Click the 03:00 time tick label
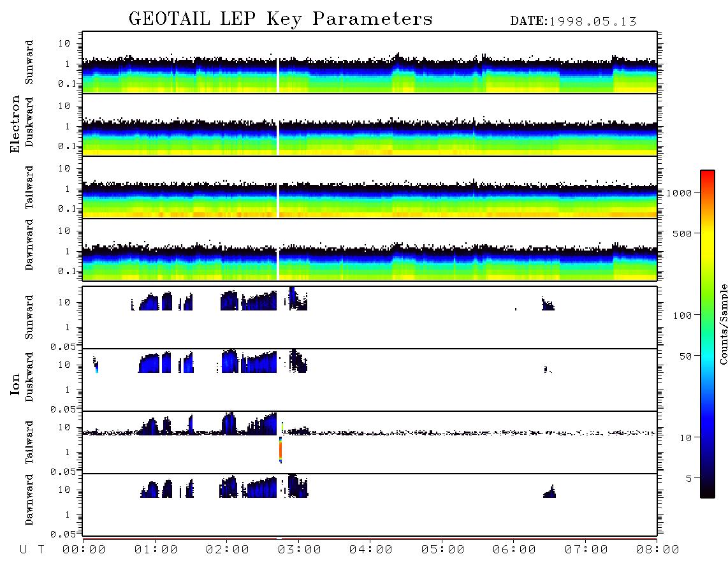728x561 pixels. point(300,550)
